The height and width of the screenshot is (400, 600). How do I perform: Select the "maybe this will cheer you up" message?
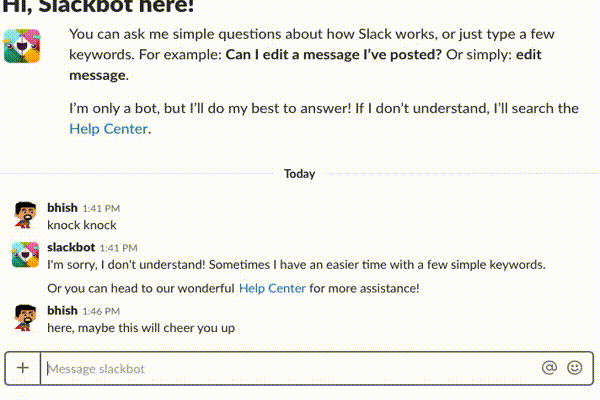click(140, 327)
